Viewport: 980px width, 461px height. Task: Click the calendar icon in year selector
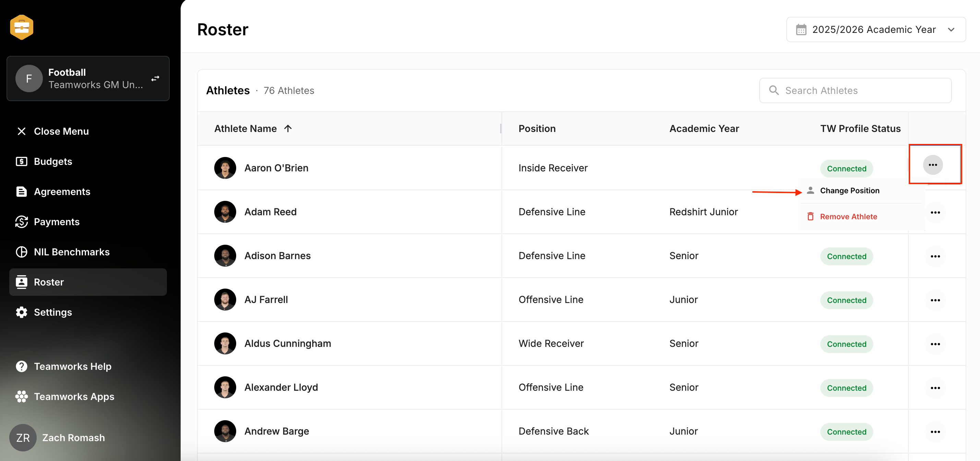801,30
